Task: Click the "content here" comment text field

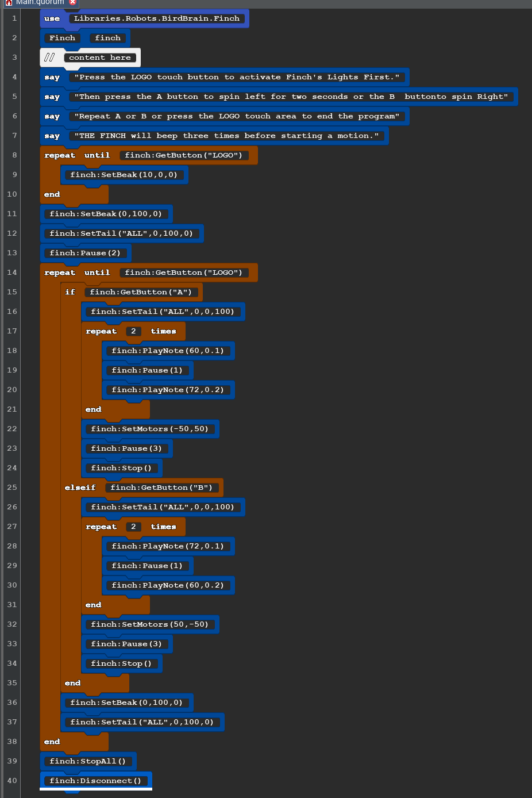Action: (100, 57)
